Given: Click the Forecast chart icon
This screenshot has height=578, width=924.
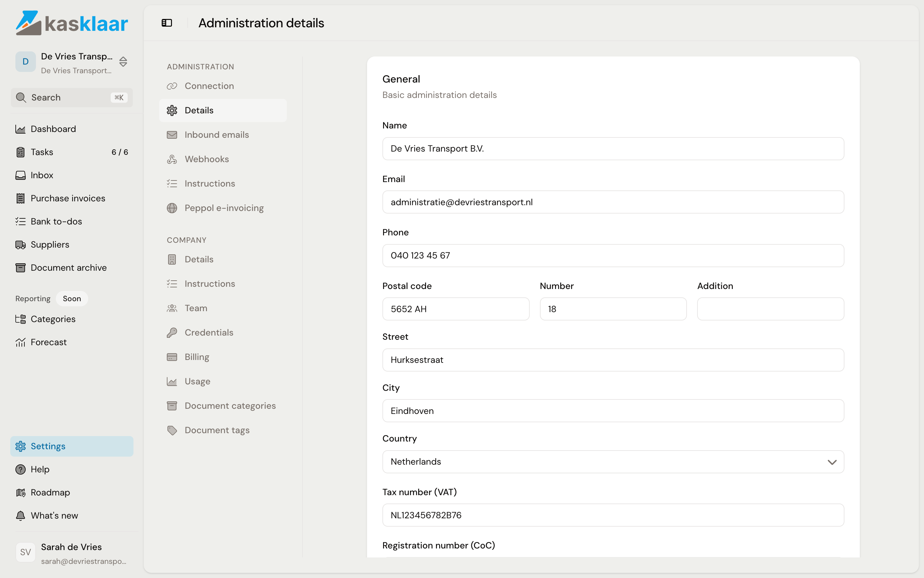Looking at the screenshot, I should tap(20, 342).
